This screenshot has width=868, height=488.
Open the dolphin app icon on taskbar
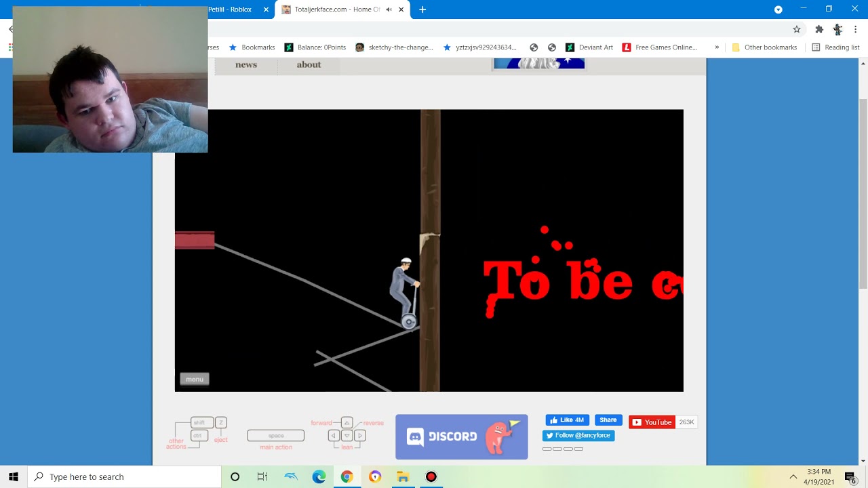point(291,476)
